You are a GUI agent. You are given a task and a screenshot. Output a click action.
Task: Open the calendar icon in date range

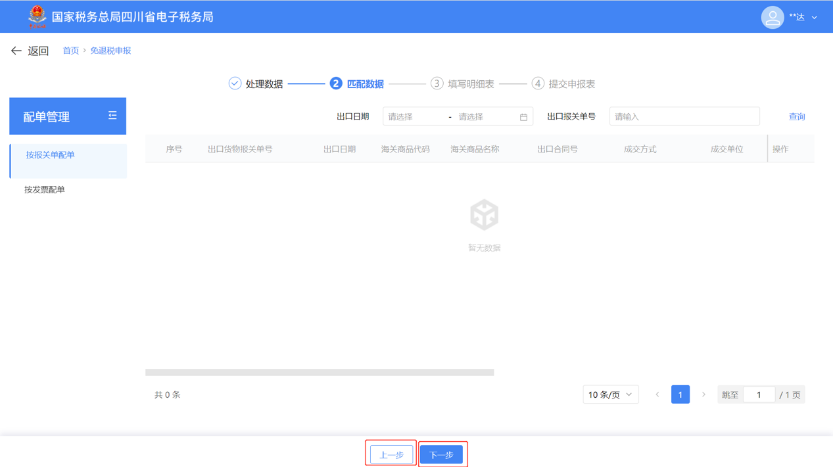coord(523,117)
